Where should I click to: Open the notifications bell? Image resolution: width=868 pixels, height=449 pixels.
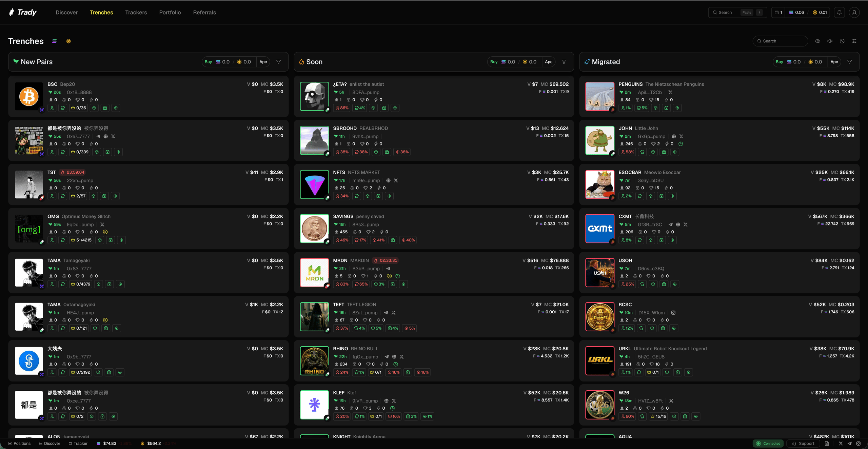pos(840,13)
